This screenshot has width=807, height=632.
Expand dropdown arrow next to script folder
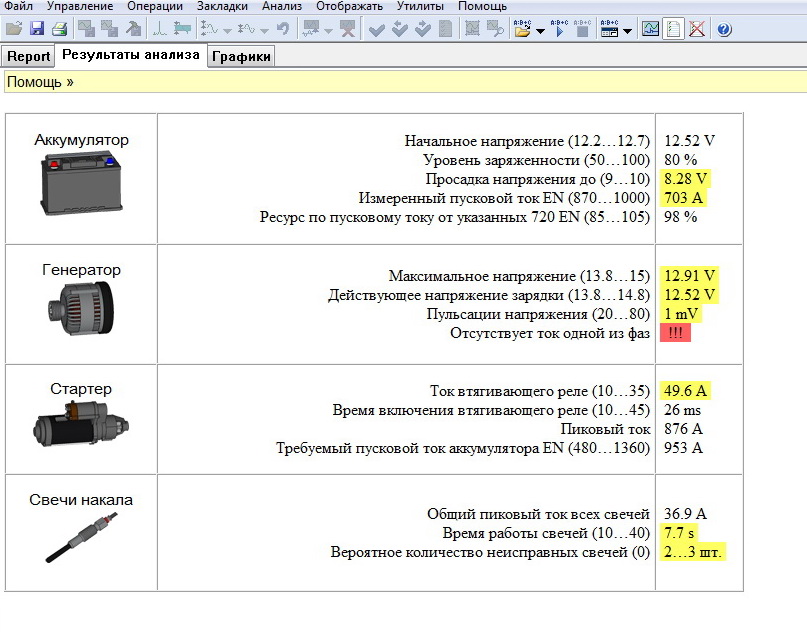click(x=540, y=31)
